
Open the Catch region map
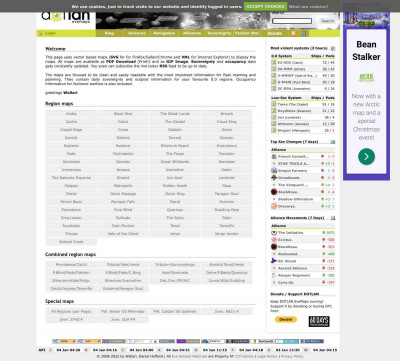[123, 122]
